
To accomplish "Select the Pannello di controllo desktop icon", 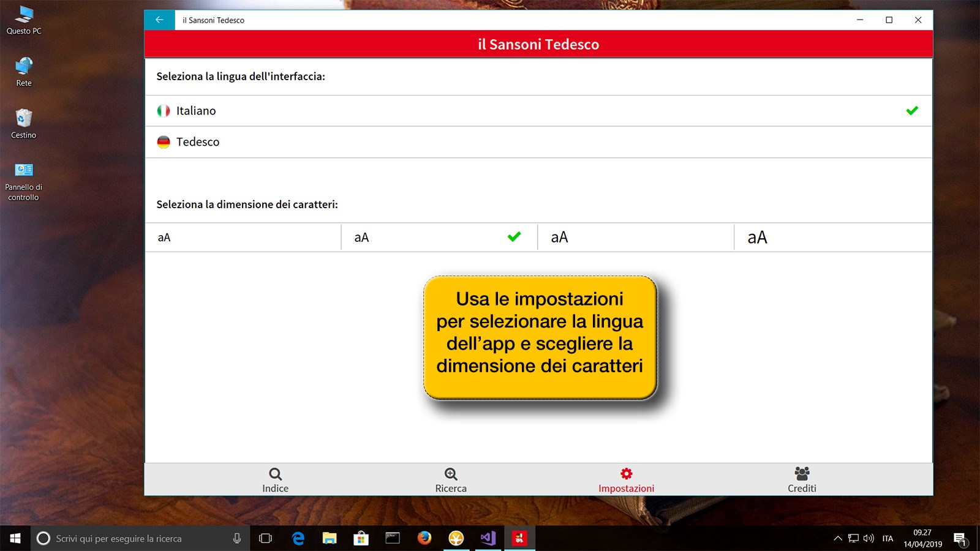I will (24, 182).
